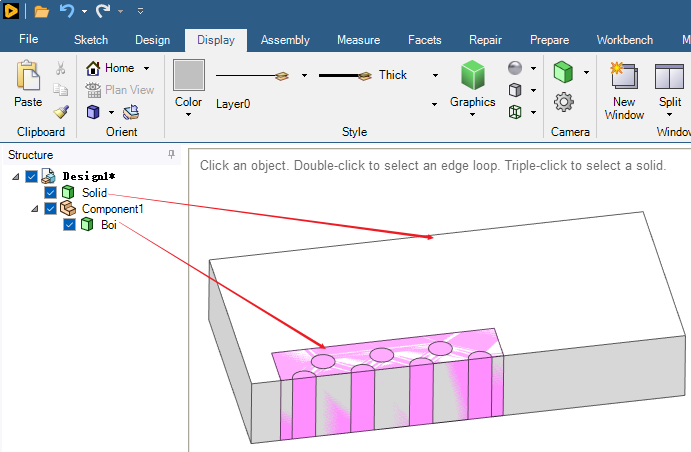Expand the Layer0 layer dropdown

(x=435, y=104)
